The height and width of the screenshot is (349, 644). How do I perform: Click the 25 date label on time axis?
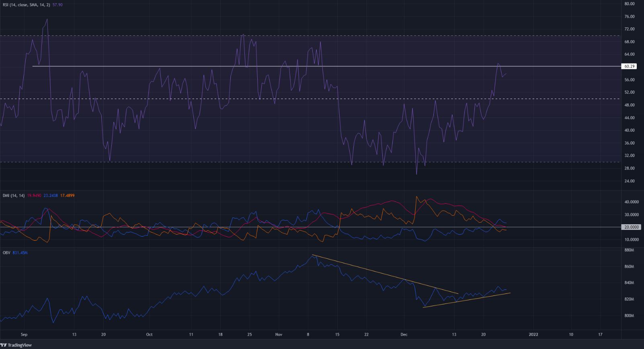click(250, 335)
